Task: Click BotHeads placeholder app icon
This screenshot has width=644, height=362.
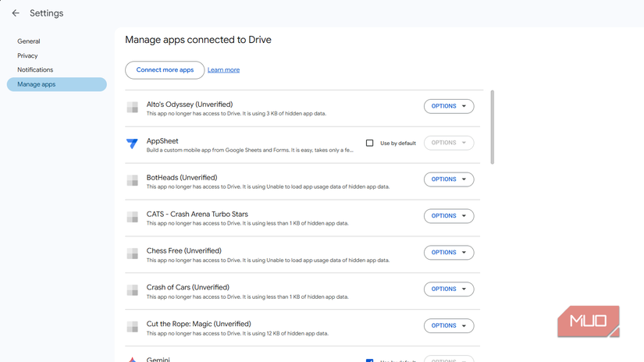Action: click(132, 180)
